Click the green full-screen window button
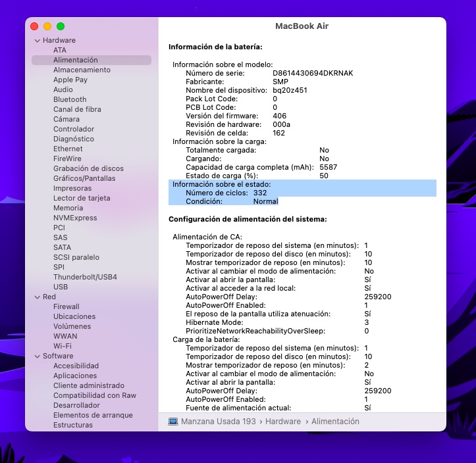The height and width of the screenshot is (463, 476). [x=61, y=26]
